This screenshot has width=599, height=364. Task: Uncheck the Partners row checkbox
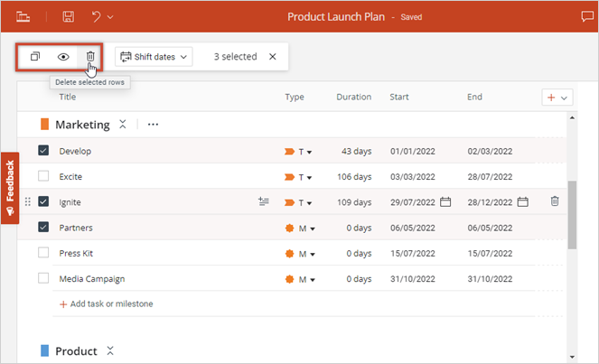pos(43,228)
